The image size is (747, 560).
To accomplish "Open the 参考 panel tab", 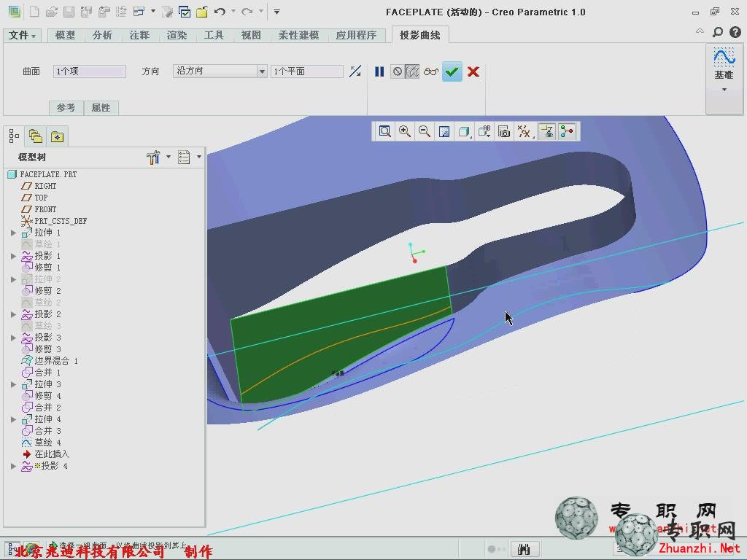I will [66, 108].
